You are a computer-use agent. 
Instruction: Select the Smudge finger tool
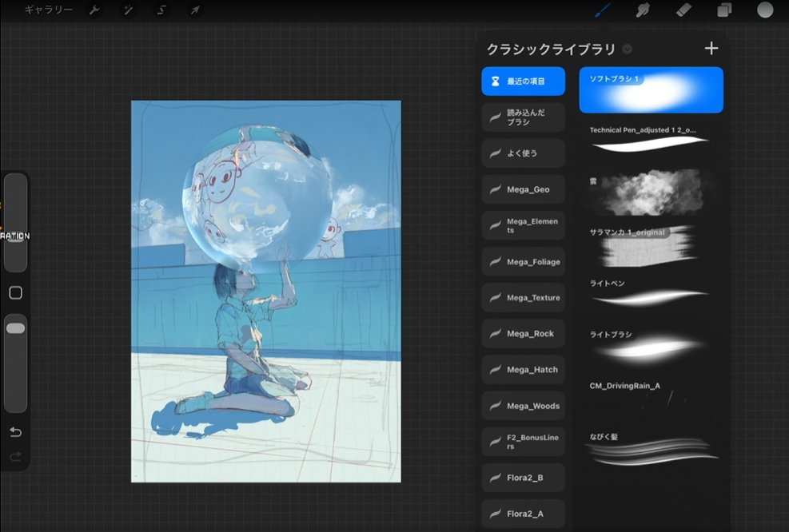(643, 10)
